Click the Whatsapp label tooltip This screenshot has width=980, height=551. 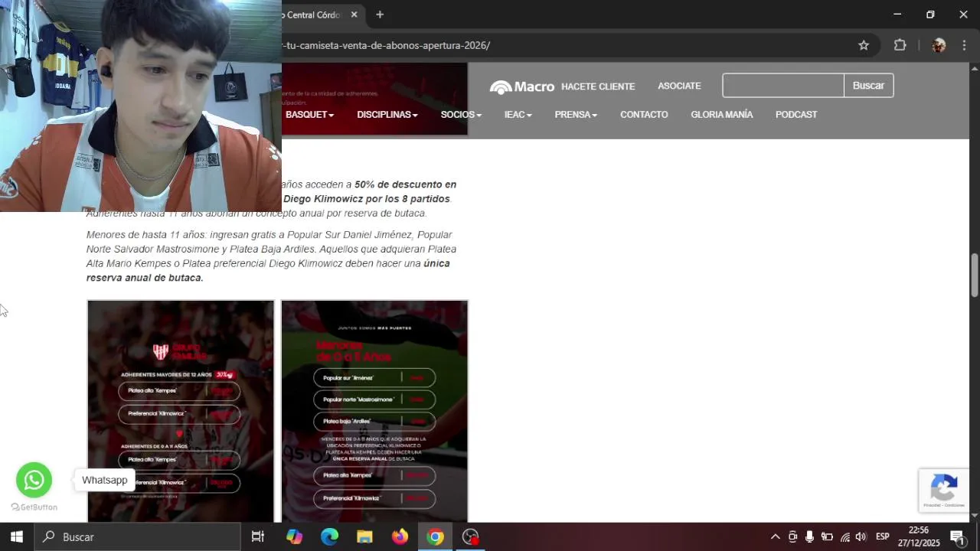[105, 480]
